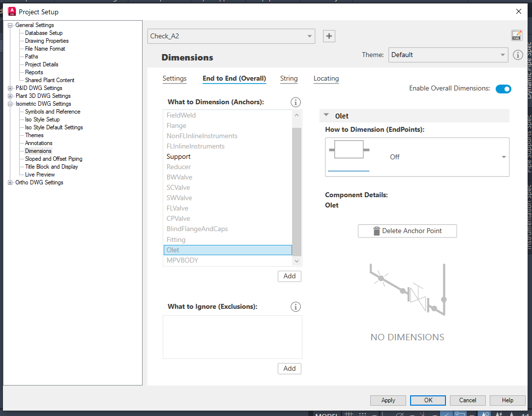The width and height of the screenshot is (532, 416).
Task: Click the anchors list scroll up arrow
Action: pos(296,115)
